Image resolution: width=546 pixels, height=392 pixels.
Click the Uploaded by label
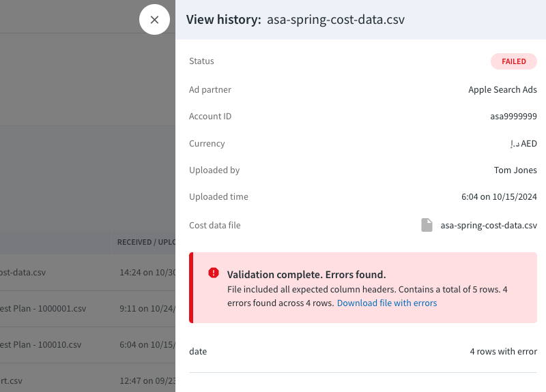point(214,170)
